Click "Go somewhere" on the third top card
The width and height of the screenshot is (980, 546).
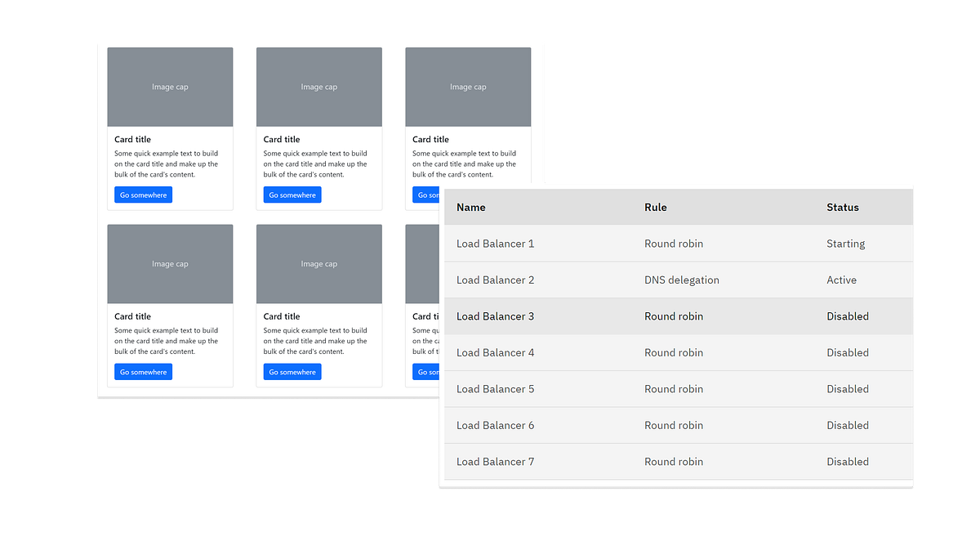(427, 195)
